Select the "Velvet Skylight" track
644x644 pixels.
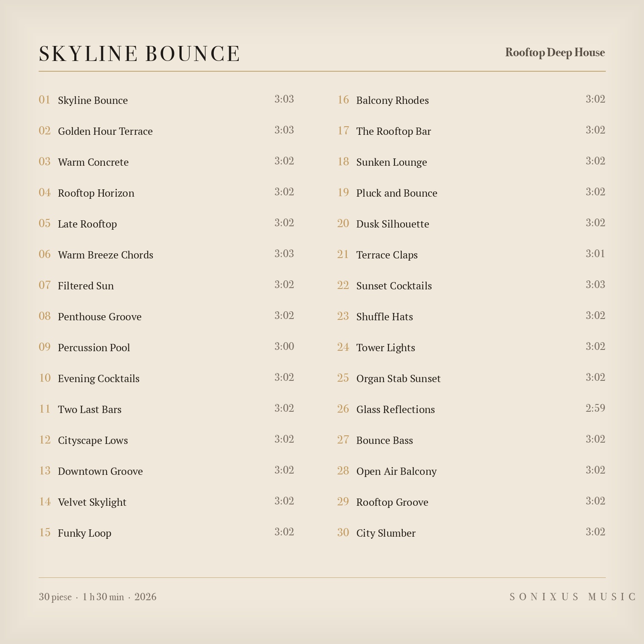(x=92, y=502)
